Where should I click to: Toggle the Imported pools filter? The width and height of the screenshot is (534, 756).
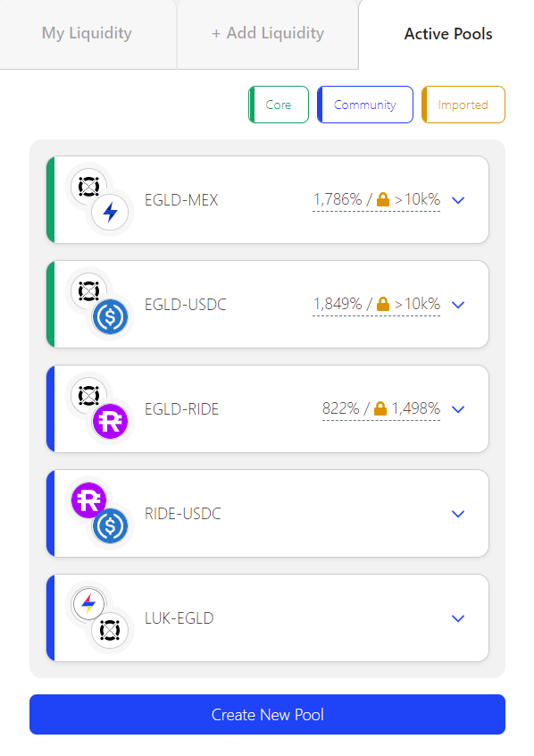(x=463, y=105)
